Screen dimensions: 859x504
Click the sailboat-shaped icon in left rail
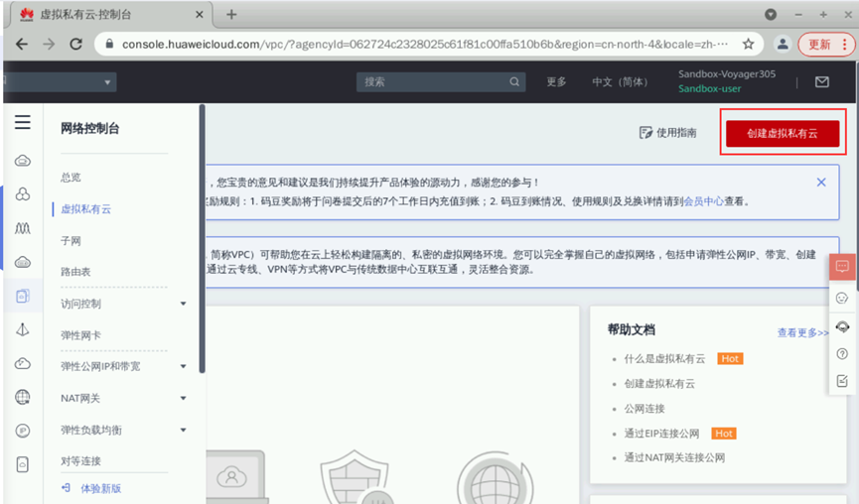(23, 329)
